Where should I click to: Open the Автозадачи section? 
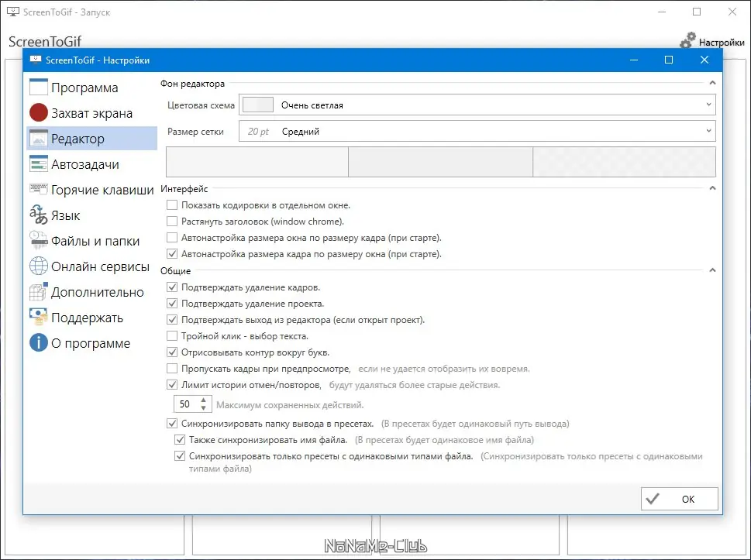[x=92, y=165]
